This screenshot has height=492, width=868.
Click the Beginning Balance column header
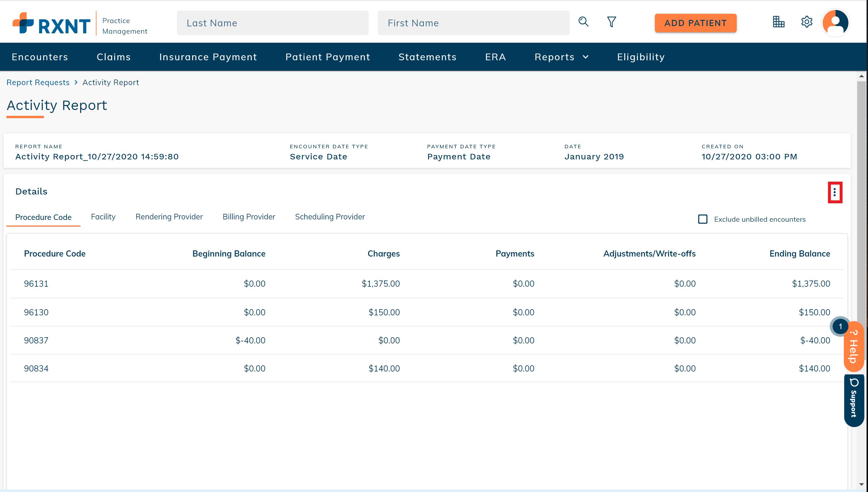click(229, 253)
